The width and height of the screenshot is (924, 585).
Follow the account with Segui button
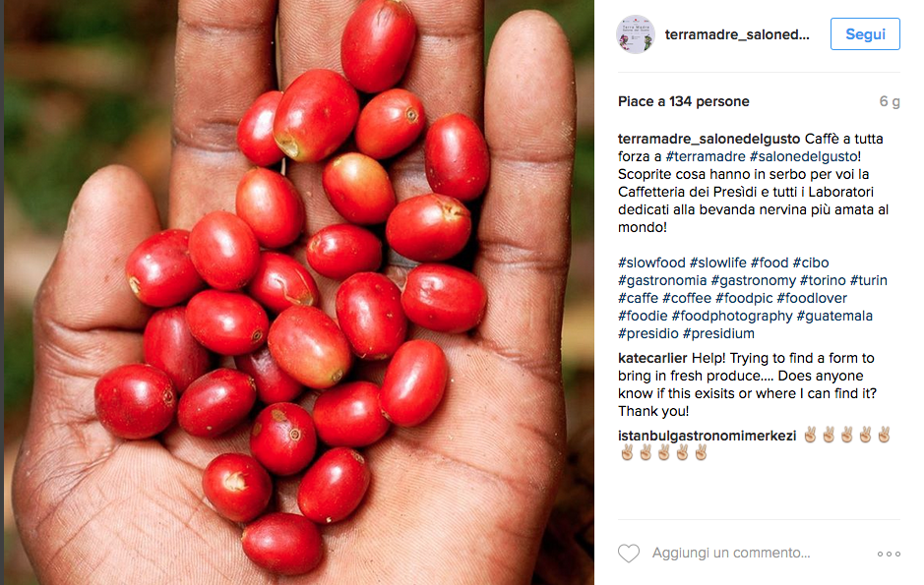pyautogui.click(x=865, y=34)
